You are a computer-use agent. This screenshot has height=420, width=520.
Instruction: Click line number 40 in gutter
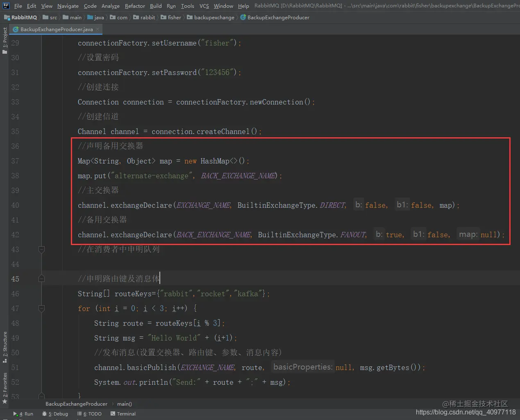pos(15,205)
